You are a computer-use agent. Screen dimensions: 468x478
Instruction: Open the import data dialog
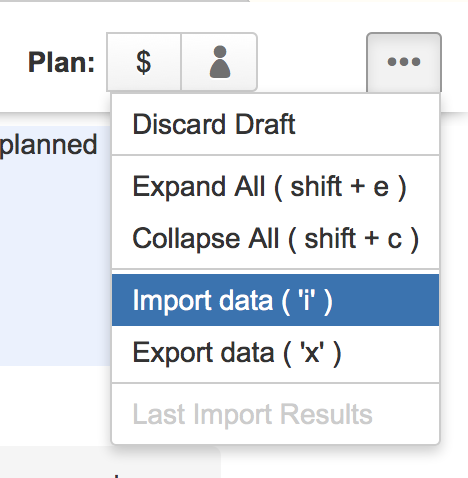click(275, 300)
